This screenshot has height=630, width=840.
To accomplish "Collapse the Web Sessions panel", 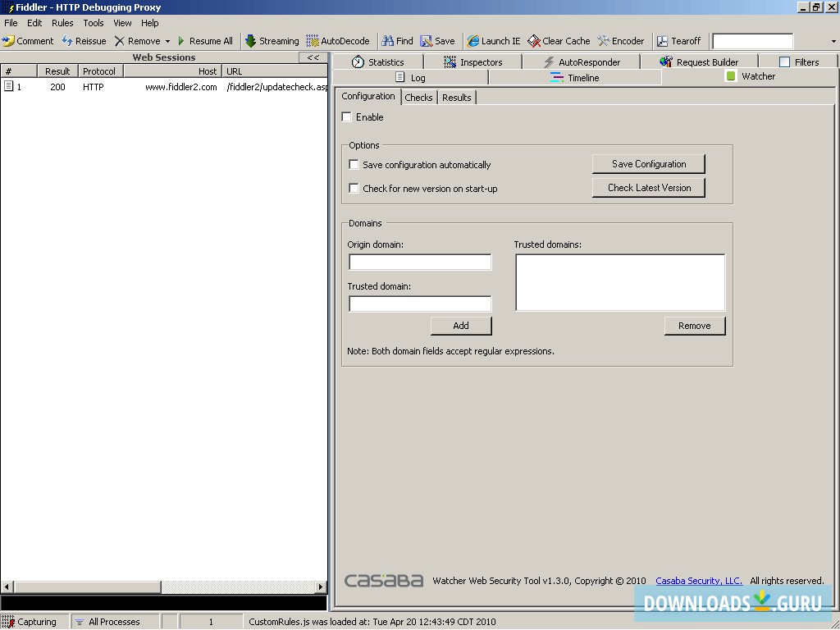I will 313,57.
